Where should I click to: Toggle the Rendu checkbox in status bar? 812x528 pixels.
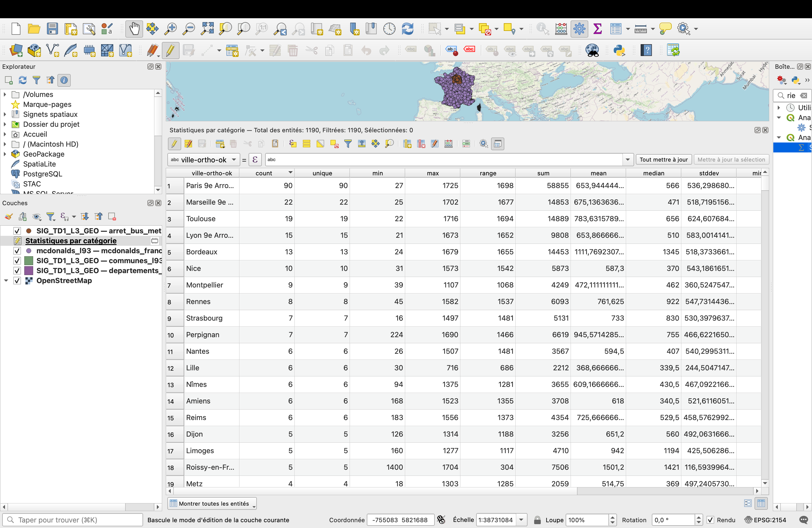click(711, 520)
